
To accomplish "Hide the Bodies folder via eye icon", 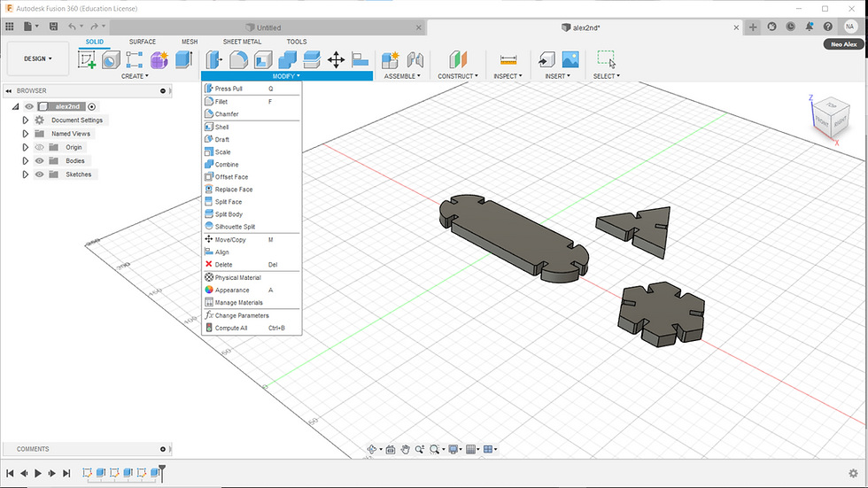I will [x=39, y=160].
